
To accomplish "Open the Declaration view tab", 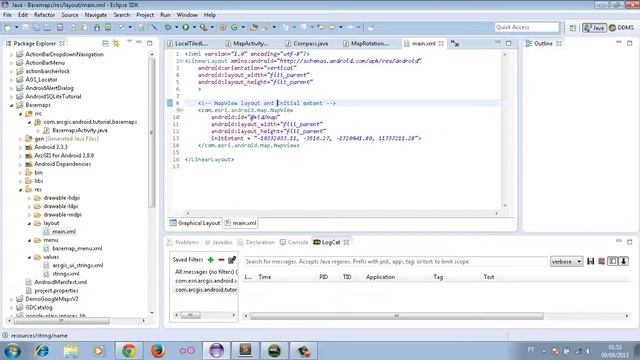I will pos(256,242).
